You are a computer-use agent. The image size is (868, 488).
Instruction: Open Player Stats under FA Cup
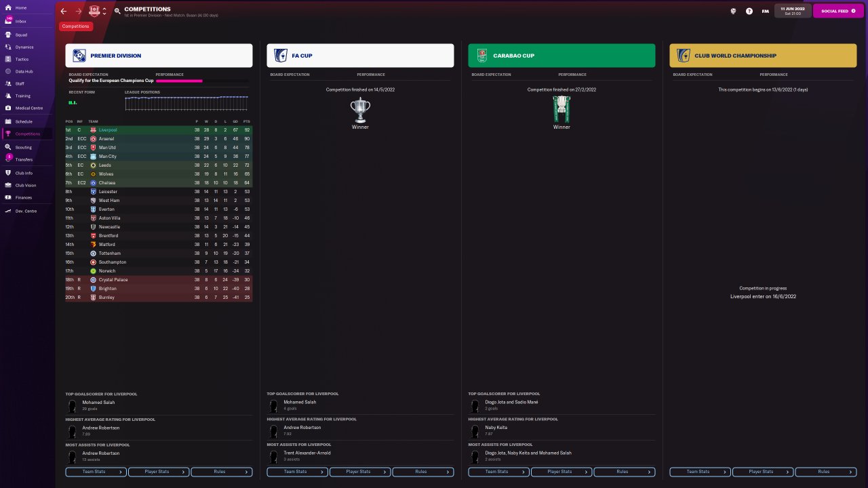pyautogui.click(x=360, y=472)
